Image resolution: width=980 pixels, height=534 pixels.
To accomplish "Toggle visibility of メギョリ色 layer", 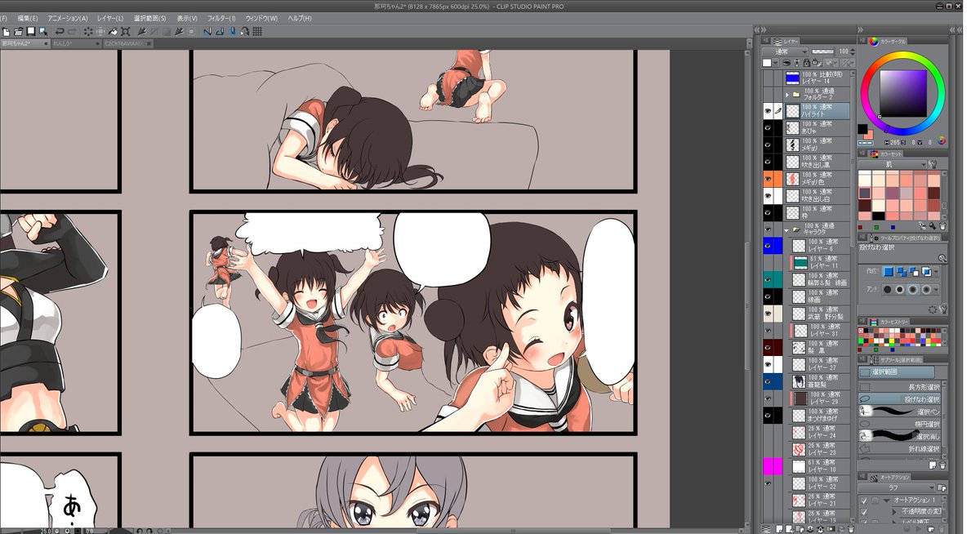I will click(768, 179).
